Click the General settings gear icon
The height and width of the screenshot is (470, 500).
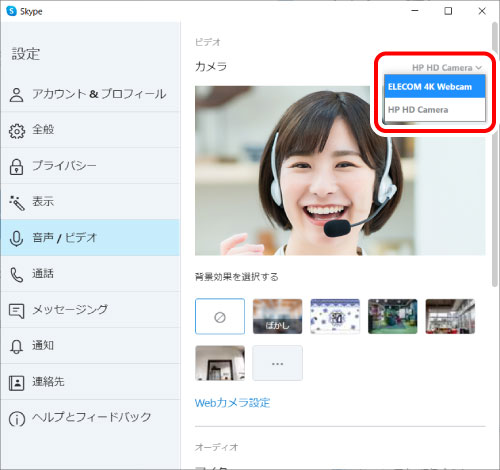16,131
